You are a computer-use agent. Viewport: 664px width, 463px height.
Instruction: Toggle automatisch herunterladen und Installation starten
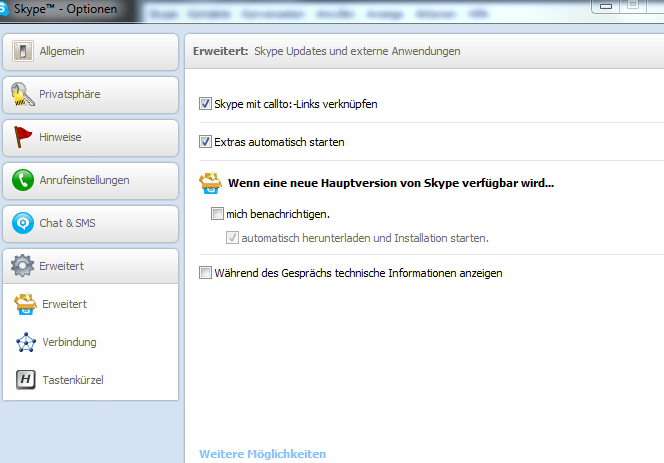(x=232, y=238)
